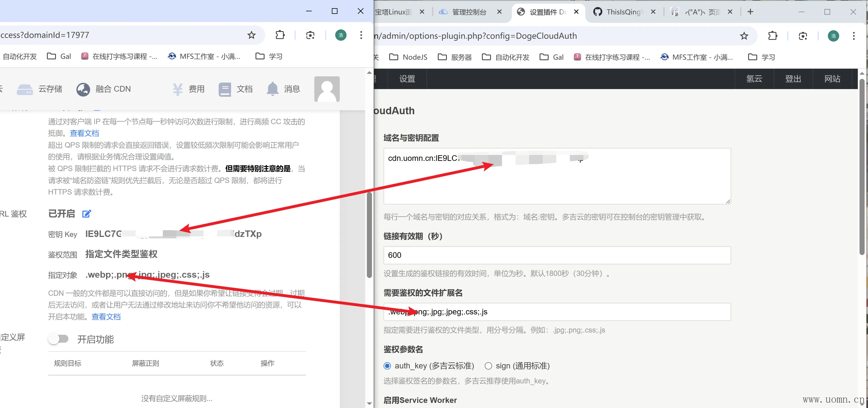Select sign (通用标准) radio option

tap(488, 366)
